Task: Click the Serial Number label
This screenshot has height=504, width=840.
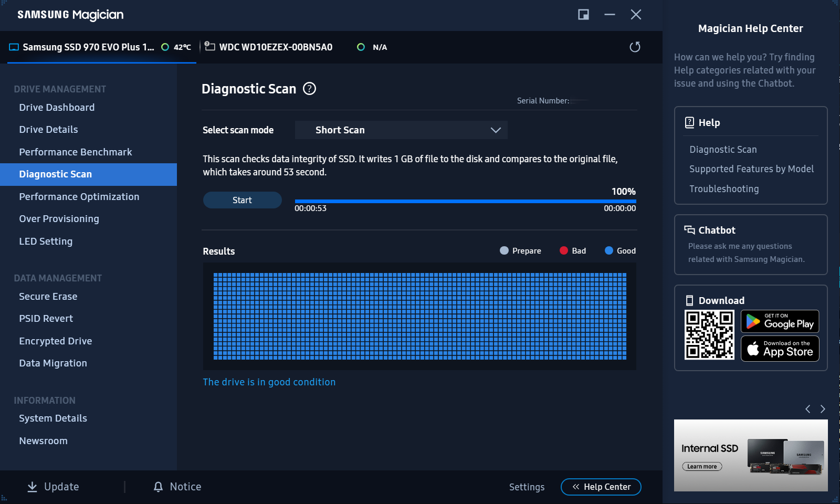Action: tap(543, 101)
